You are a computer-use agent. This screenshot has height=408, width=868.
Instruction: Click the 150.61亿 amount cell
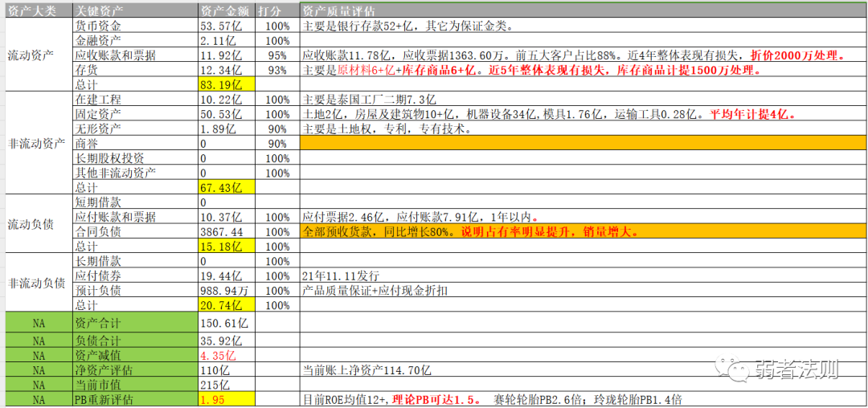[x=227, y=320]
